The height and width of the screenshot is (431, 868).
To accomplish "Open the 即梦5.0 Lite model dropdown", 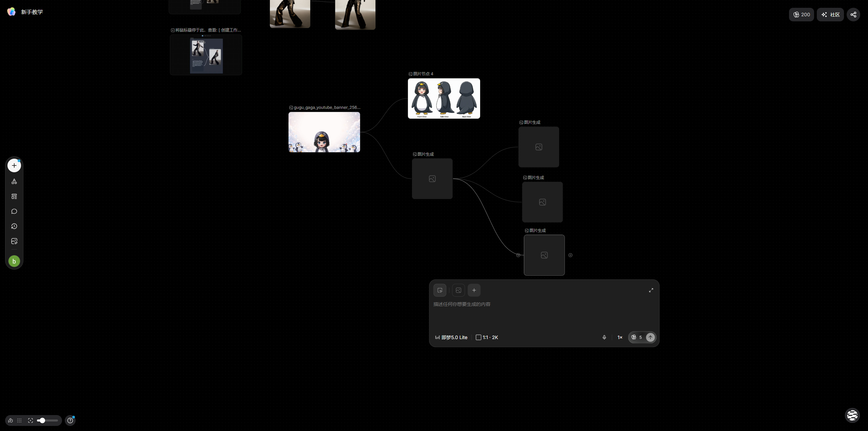I will click(451, 337).
